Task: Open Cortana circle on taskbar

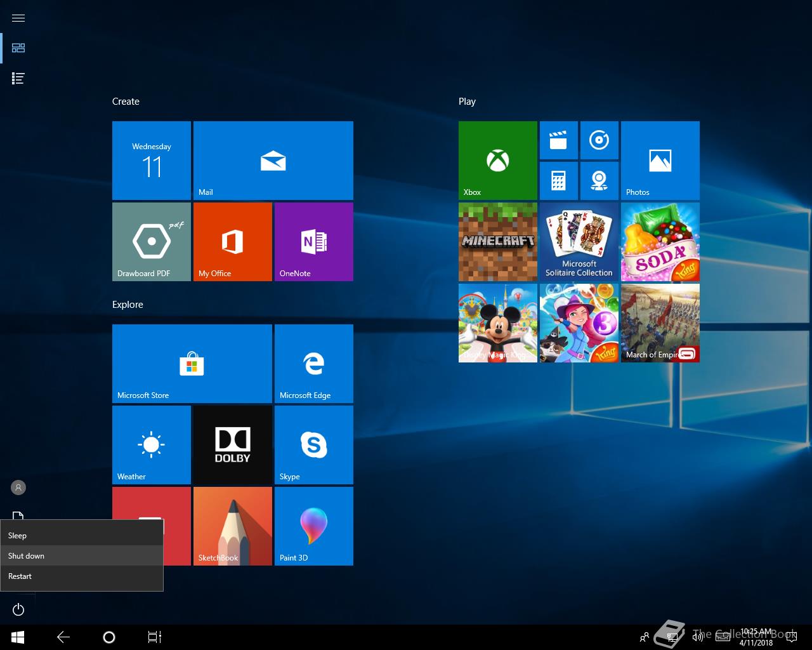Action: (109, 637)
